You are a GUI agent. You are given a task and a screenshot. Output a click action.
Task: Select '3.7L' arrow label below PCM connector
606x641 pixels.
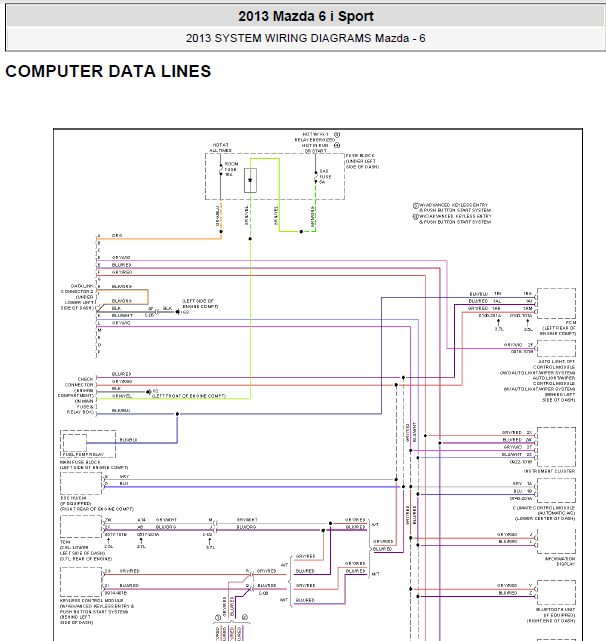pos(499,329)
